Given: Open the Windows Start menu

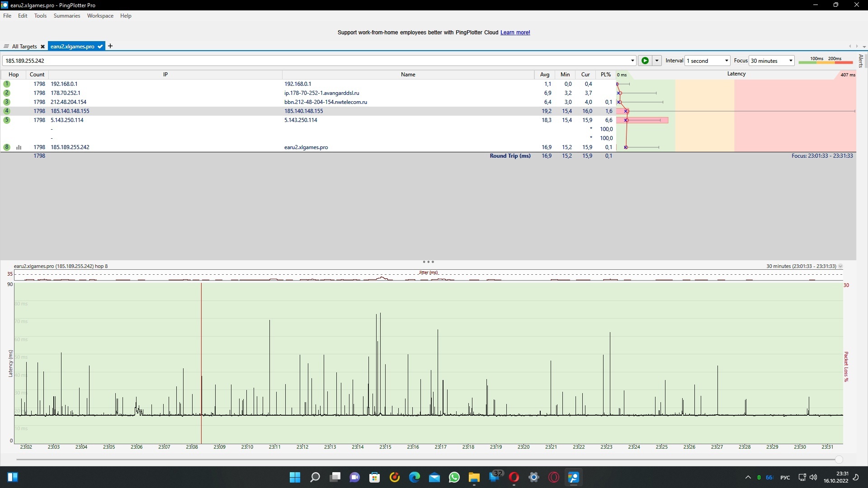Looking at the screenshot, I should [295, 477].
